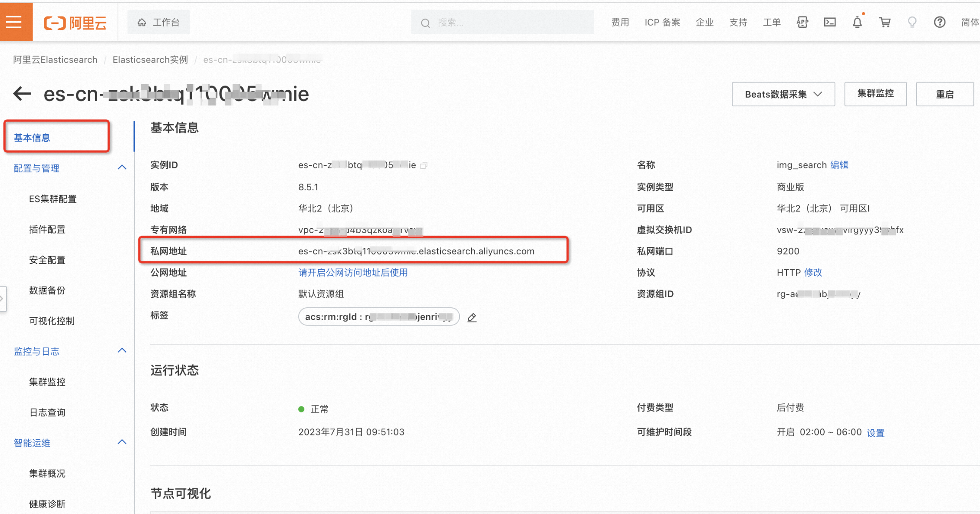This screenshot has height=514, width=980.
Task: Click the 重启 restart button
Action: click(x=944, y=94)
